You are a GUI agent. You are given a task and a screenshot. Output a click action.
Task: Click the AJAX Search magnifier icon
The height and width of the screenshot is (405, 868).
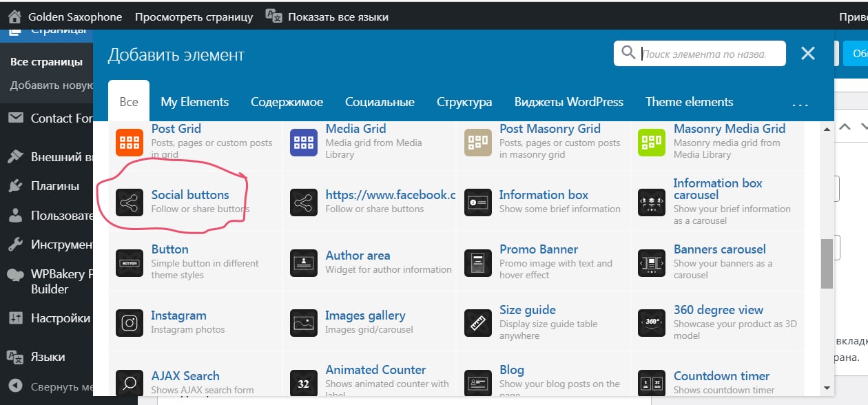pos(129,383)
